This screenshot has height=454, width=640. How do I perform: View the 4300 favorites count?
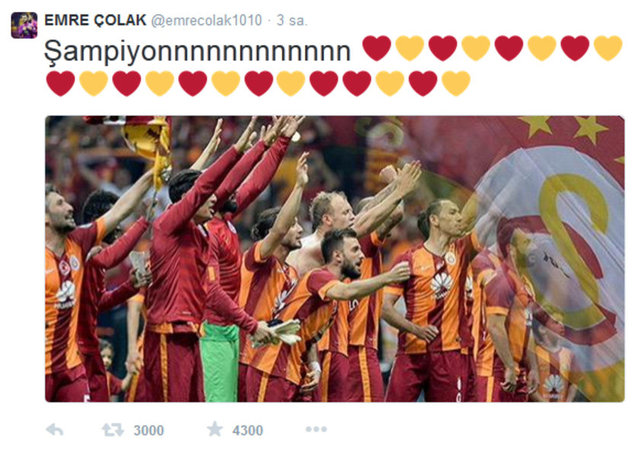[x=248, y=430]
